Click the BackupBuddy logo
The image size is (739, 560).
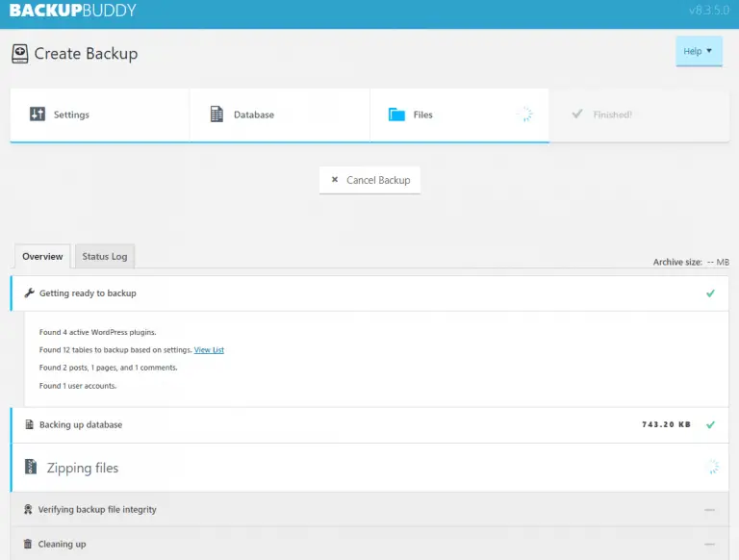tap(72, 11)
